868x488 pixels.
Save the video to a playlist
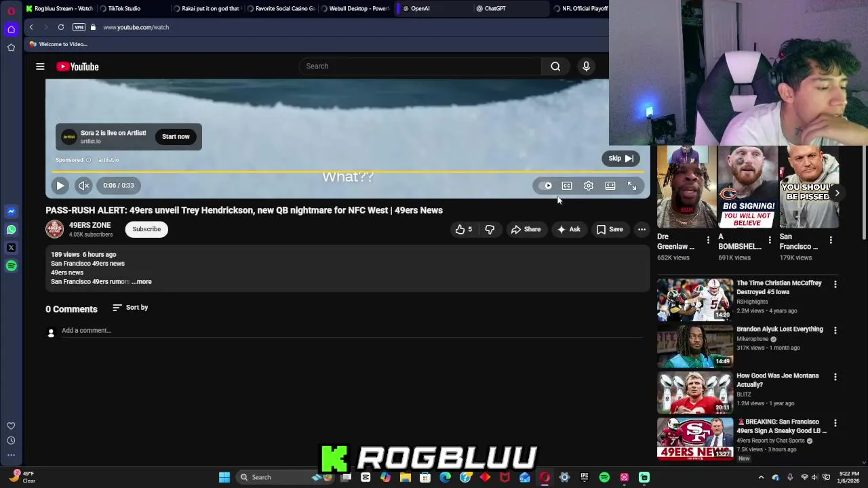[610, 230]
